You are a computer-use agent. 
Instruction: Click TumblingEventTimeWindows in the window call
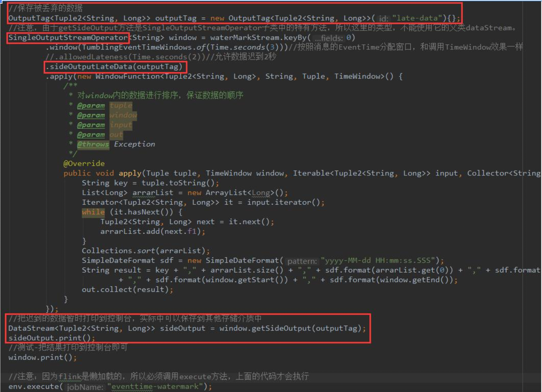point(137,47)
